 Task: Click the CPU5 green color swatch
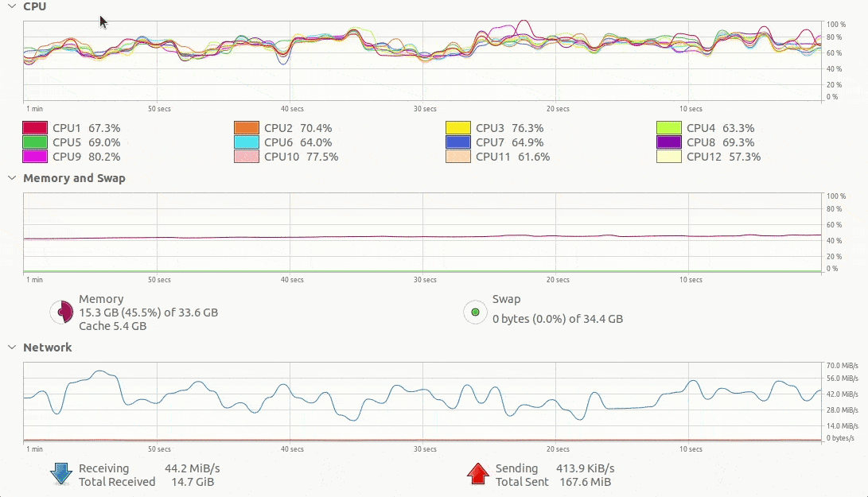point(35,142)
